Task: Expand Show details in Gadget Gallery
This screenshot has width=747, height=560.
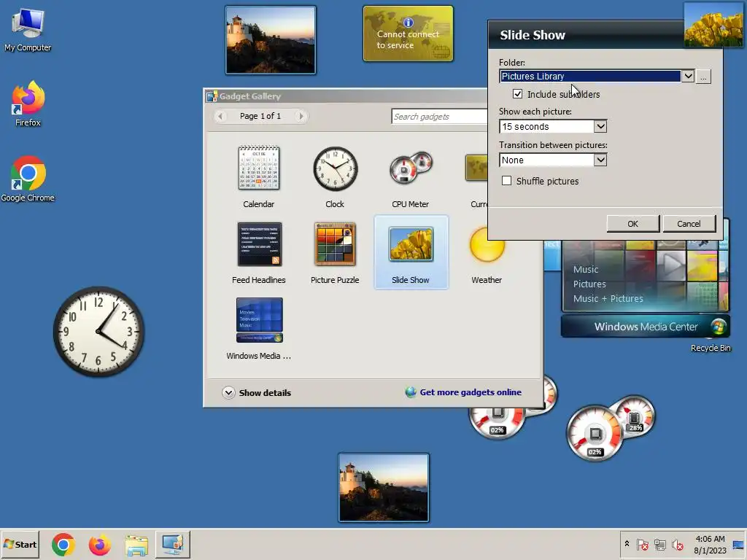Action: [x=257, y=393]
